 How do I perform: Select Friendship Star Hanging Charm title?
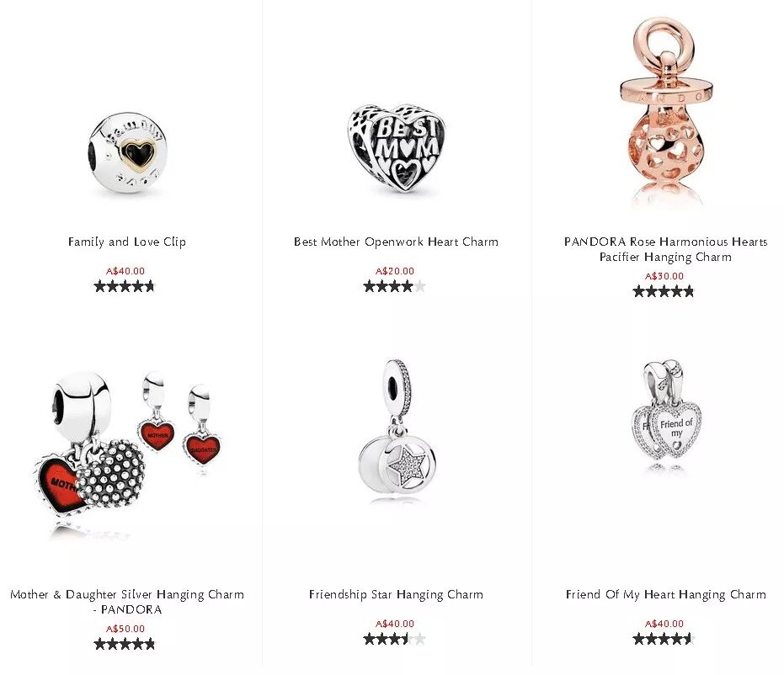(396, 594)
